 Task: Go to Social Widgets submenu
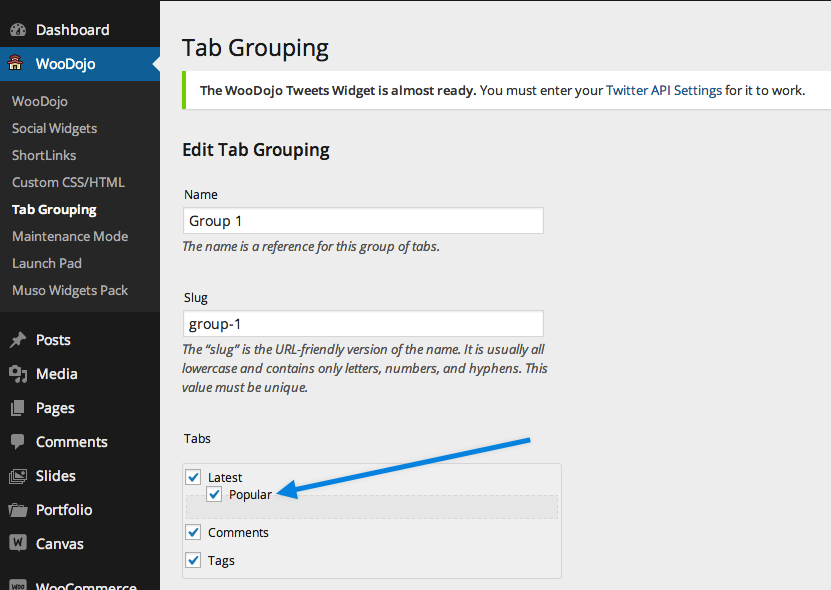pos(55,128)
